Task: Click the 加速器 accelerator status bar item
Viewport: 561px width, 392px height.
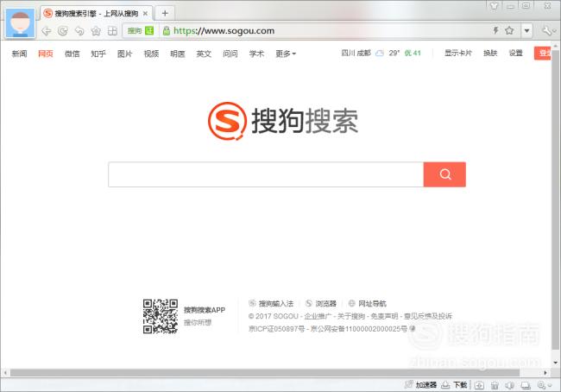Action: point(421,385)
